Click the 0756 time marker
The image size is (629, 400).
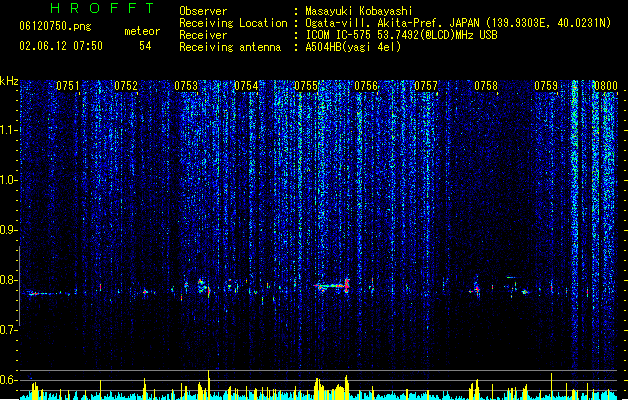(366, 86)
